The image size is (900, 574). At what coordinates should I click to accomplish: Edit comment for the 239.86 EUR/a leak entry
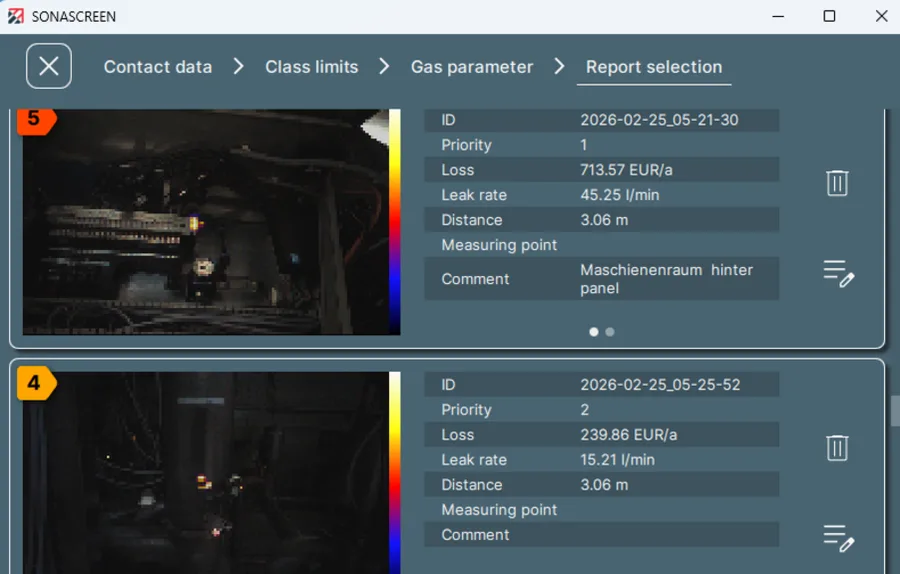pos(839,538)
